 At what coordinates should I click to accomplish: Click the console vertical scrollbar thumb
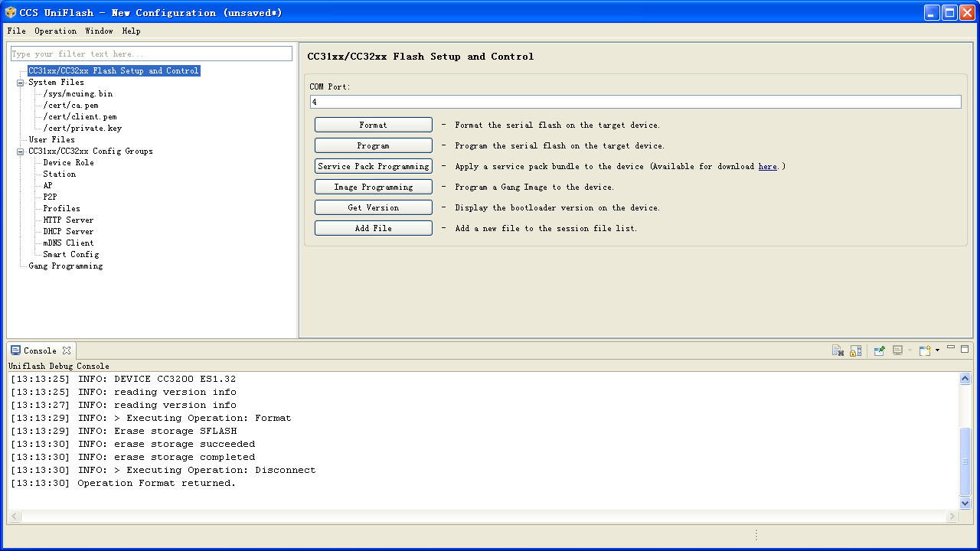pos(965,461)
